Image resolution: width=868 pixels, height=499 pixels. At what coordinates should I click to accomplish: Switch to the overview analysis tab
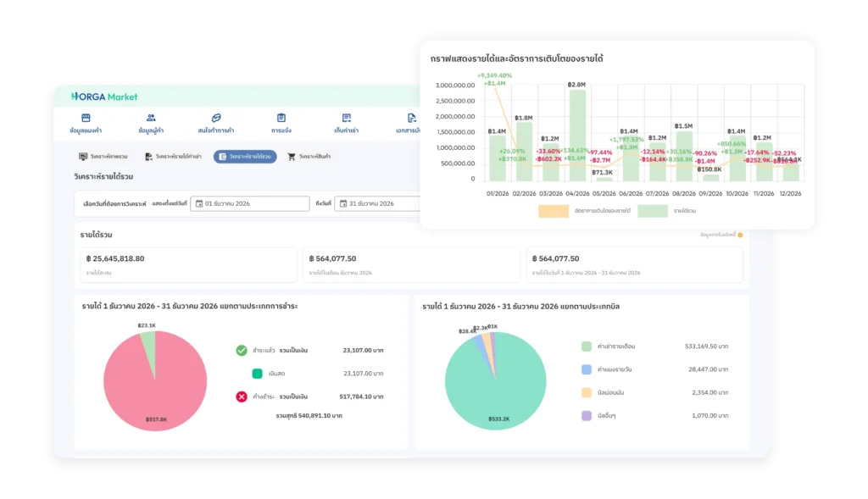pos(103,157)
